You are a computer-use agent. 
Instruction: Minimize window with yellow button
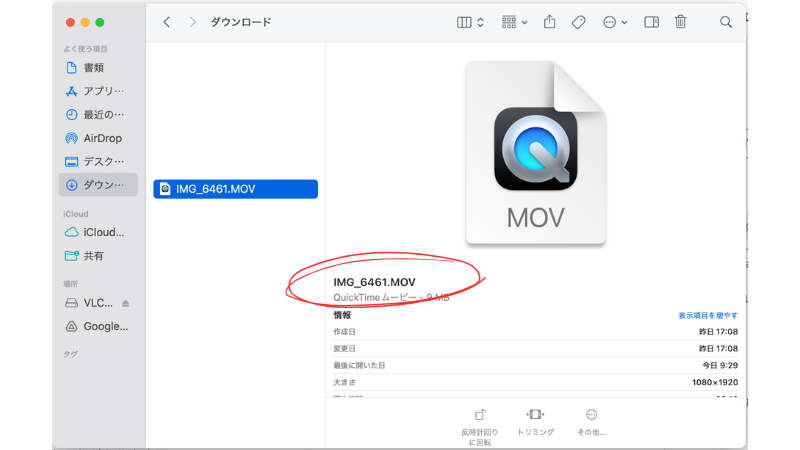[85, 22]
